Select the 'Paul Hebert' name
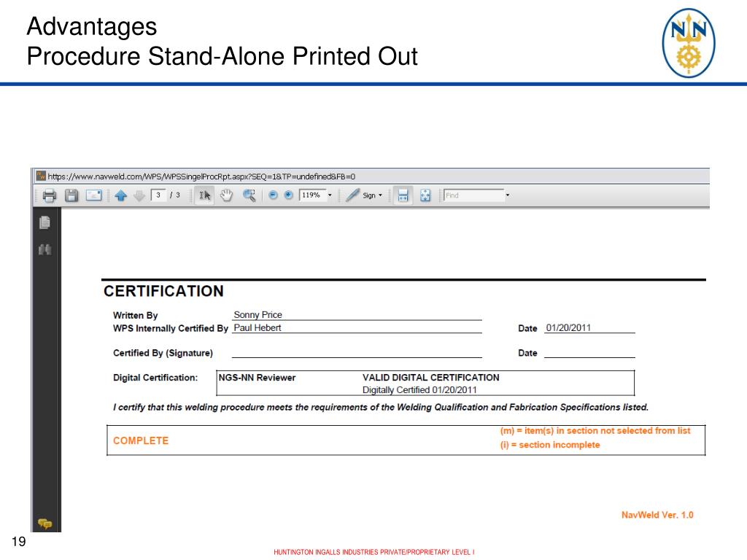The image size is (747, 560). pyautogui.click(x=258, y=327)
